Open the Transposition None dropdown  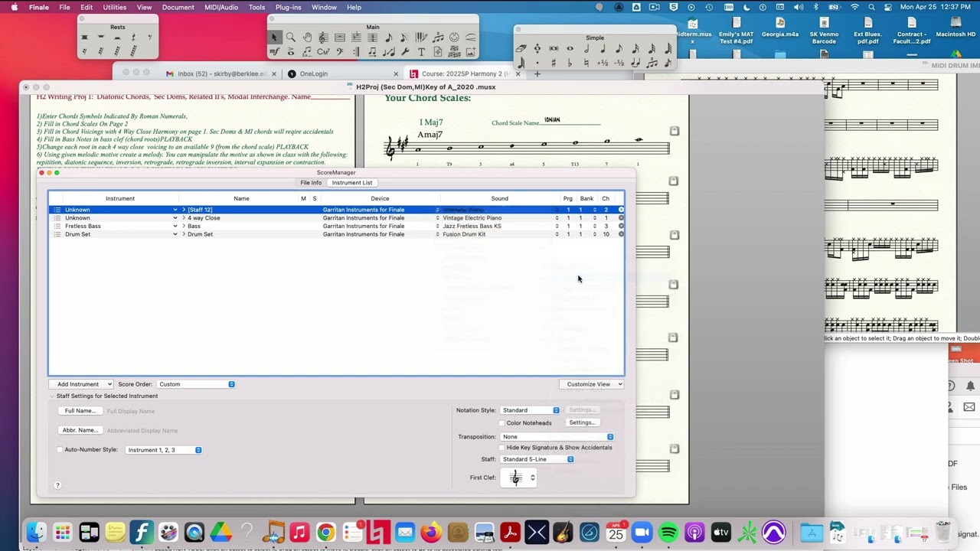click(x=557, y=437)
